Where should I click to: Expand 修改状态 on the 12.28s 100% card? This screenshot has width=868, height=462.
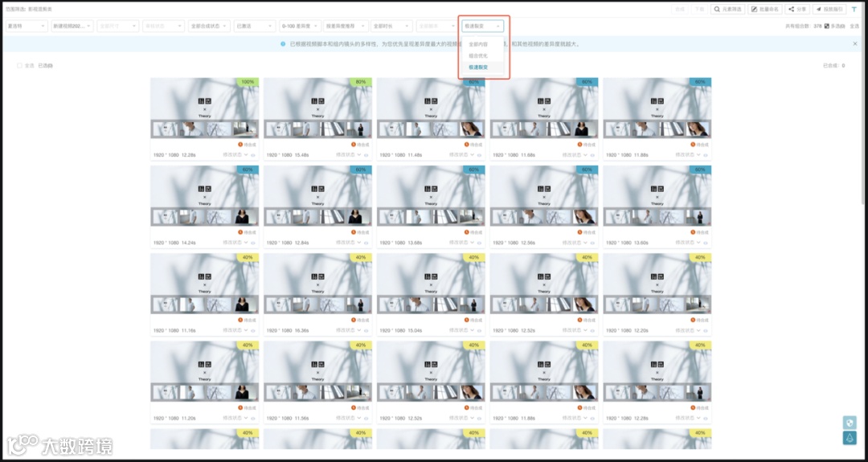(235, 156)
